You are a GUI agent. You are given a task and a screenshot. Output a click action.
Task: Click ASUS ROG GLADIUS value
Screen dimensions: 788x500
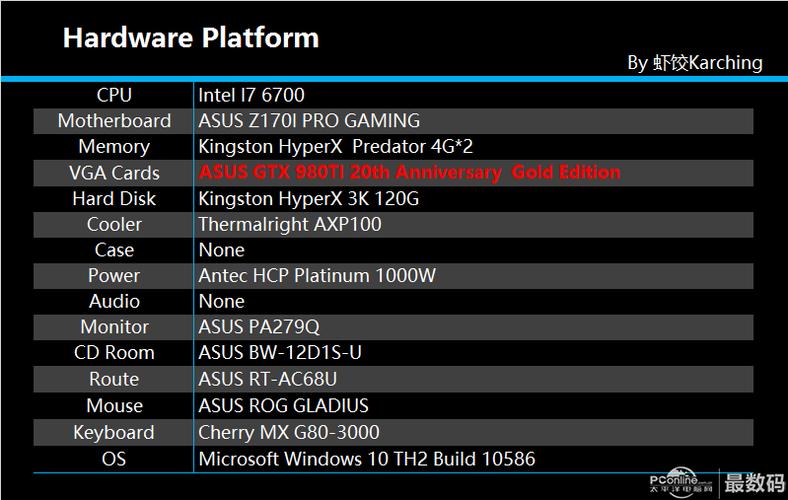[x=283, y=406]
